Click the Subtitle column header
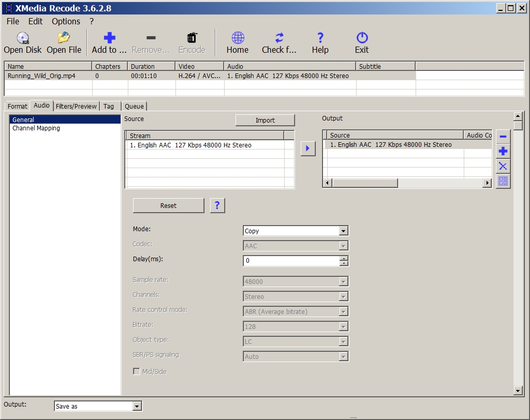This screenshot has height=420, width=530. [385, 66]
